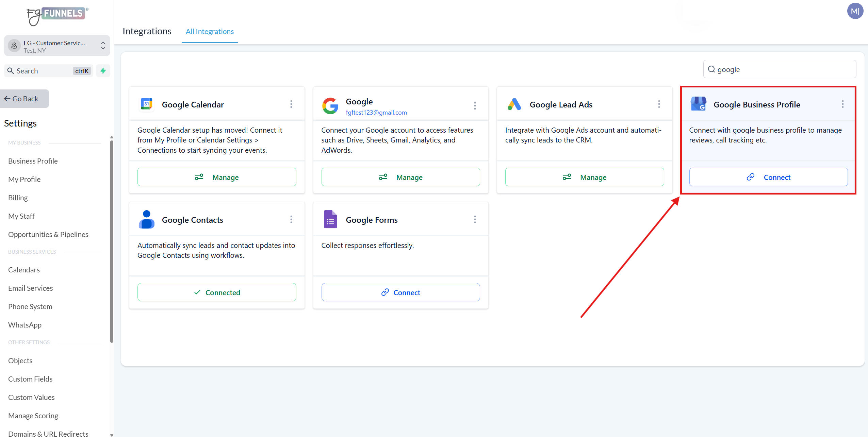Click the Google Business Profile store icon

pyautogui.click(x=698, y=104)
